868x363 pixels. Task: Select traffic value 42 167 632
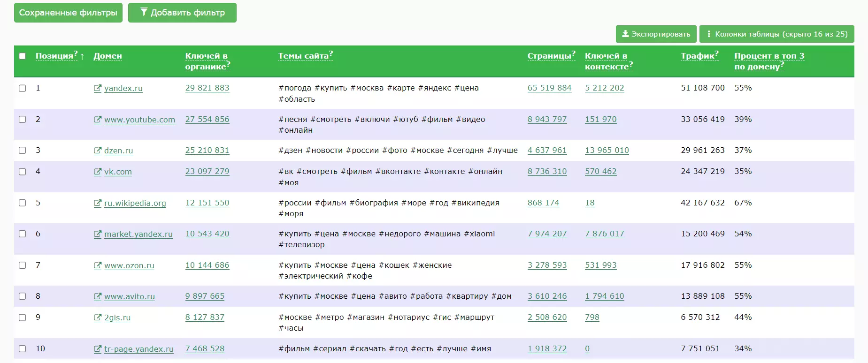tap(703, 203)
